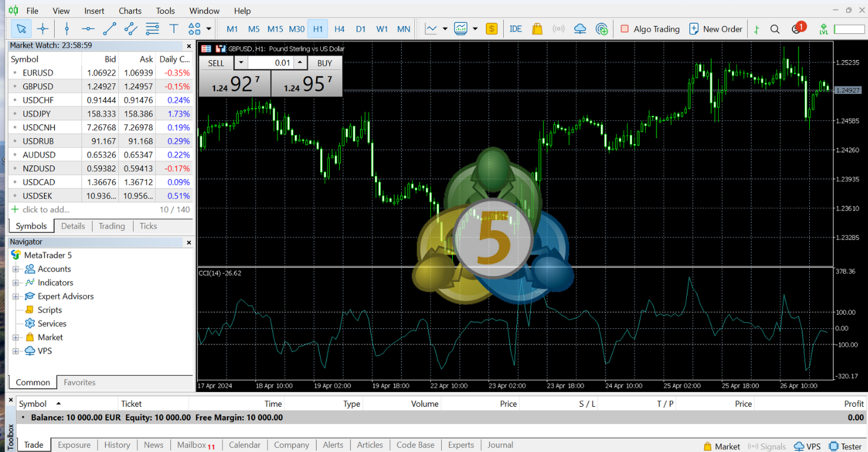Expand the Accounts tree node
The height and width of the screenshot is (452, 868).
click(x=16, y=269)
